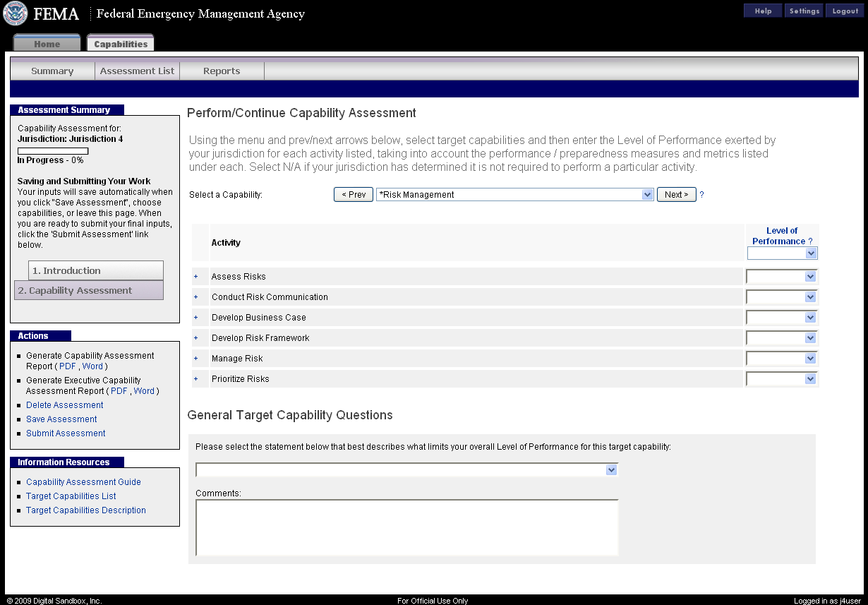Switch to the Home tab
Viewport: 868px width, 605px height.
(x=47, y=44)
